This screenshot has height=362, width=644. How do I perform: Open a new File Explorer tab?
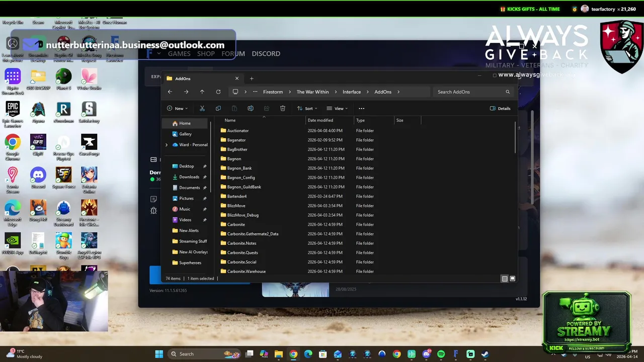252,78
